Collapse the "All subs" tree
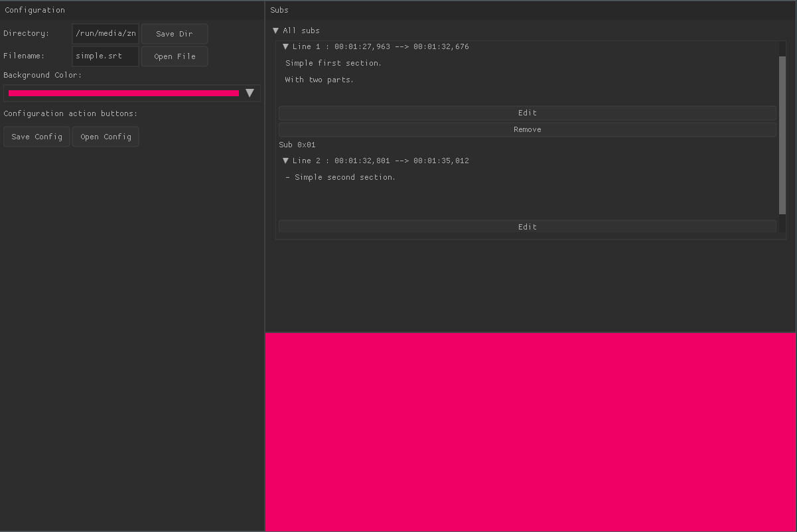The image size is (797, 532). (x=275, y=31)
